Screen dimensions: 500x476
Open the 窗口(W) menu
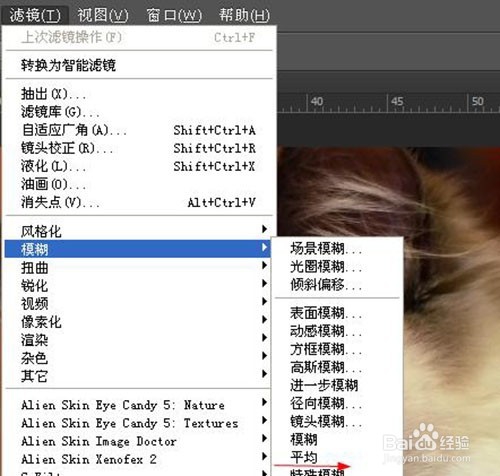[174, 15]
